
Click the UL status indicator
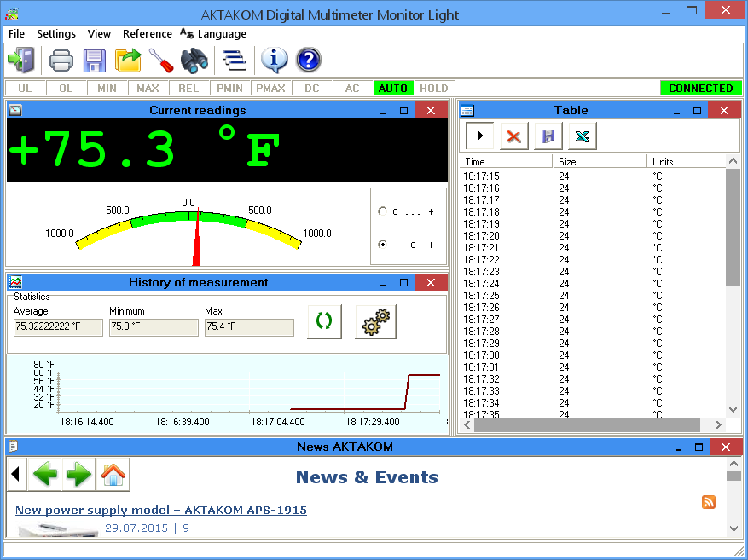(25, 89)
